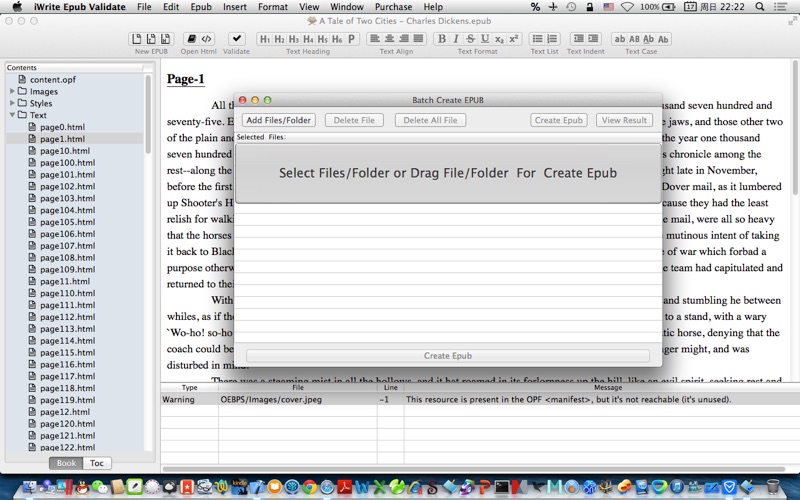Apply subscript formatting
The width and height of the screenshot is (800, 500).
(499, 39)
